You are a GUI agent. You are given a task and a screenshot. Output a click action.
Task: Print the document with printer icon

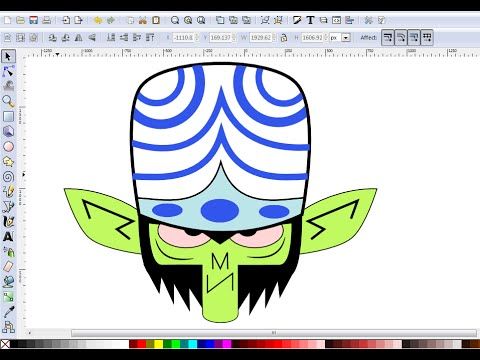pyautogui.click(x=47, y=21)
